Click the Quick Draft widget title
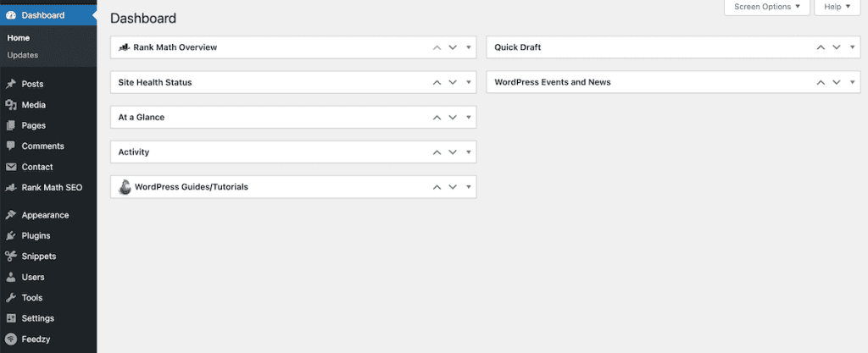868x353 pixels. click(x=518, y=47)
